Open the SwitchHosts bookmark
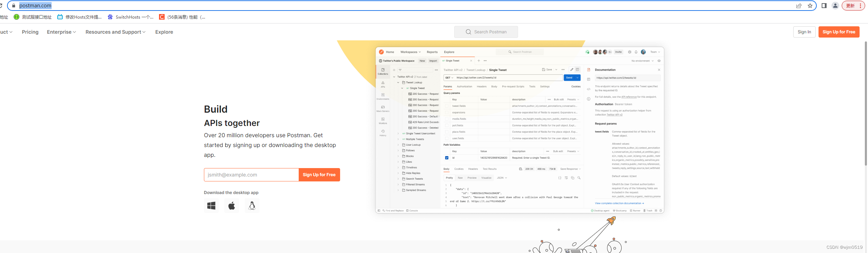This screenshot has height=253, width=868. tap(131, 17)
